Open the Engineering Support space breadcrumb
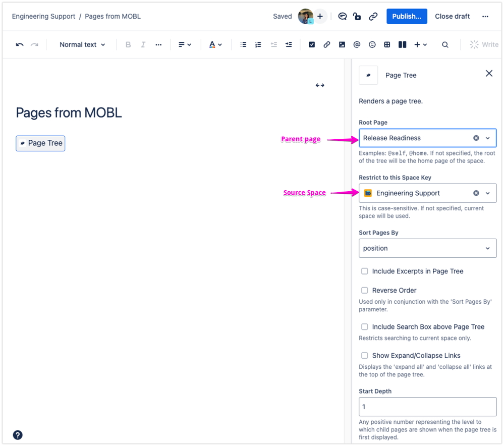 click(x=43, y=16)
